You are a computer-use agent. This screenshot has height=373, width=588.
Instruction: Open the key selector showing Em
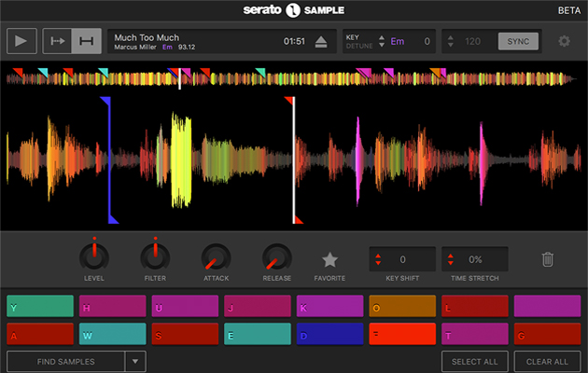coord(398,41)
